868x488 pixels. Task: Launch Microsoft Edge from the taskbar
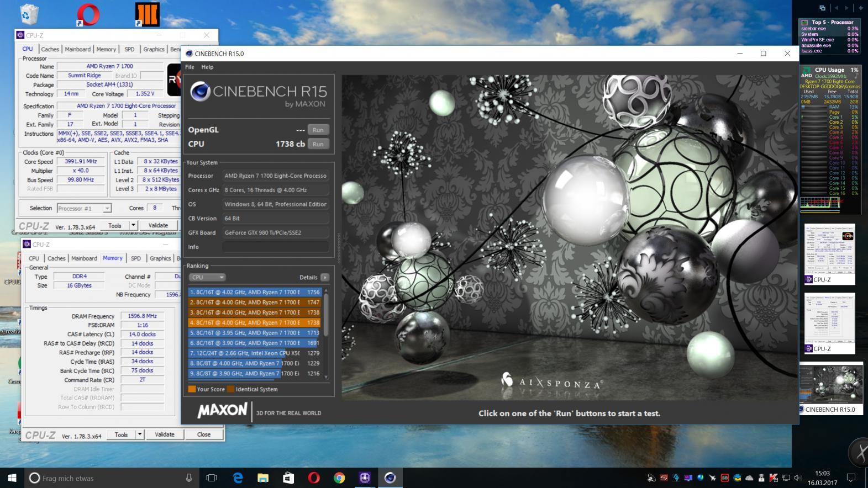[238, 478]
